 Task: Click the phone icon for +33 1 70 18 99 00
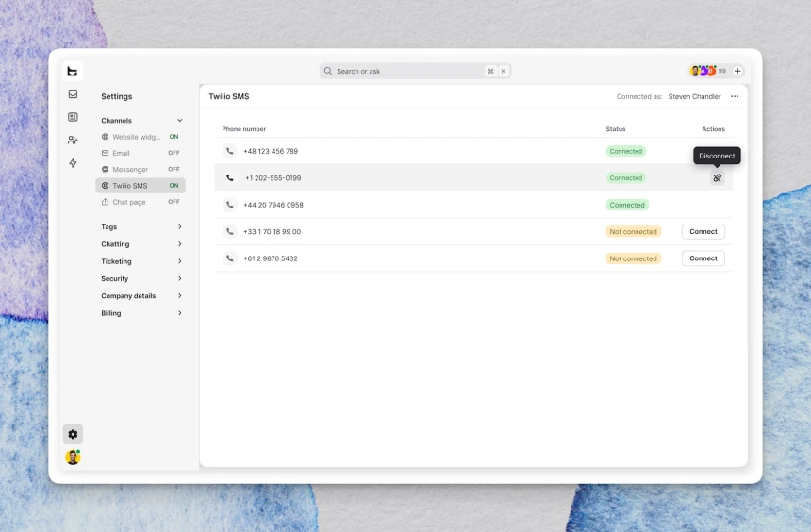click(x=230, y=231)
